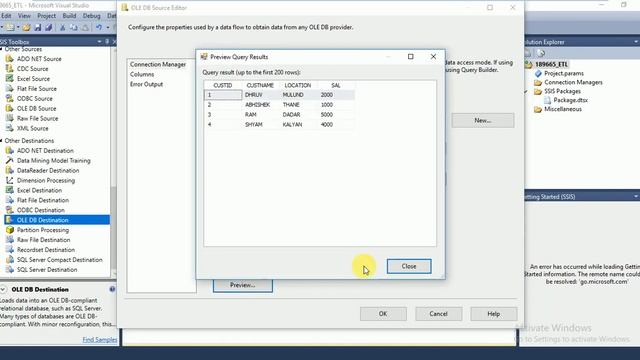The image size is (640, 360).
Task: Select Partition Processing icon
Action: click(9, 230)
